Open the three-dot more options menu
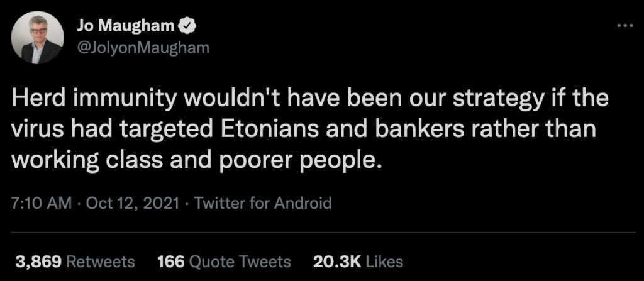 point(625,26)
